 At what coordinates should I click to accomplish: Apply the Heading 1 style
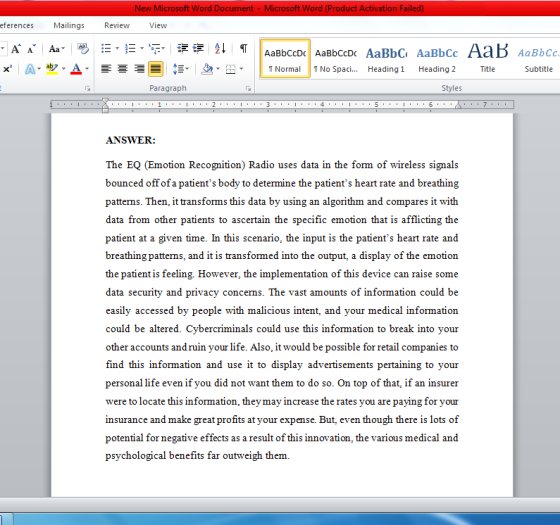(x=386, y=59)
